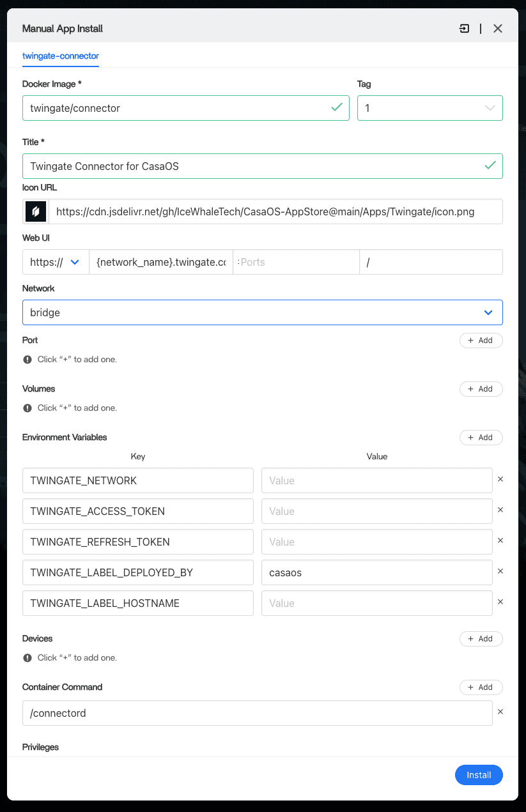Close the Manual App Install dialog
The width and height of the screenshot is (526, 812).
(498, 29)
